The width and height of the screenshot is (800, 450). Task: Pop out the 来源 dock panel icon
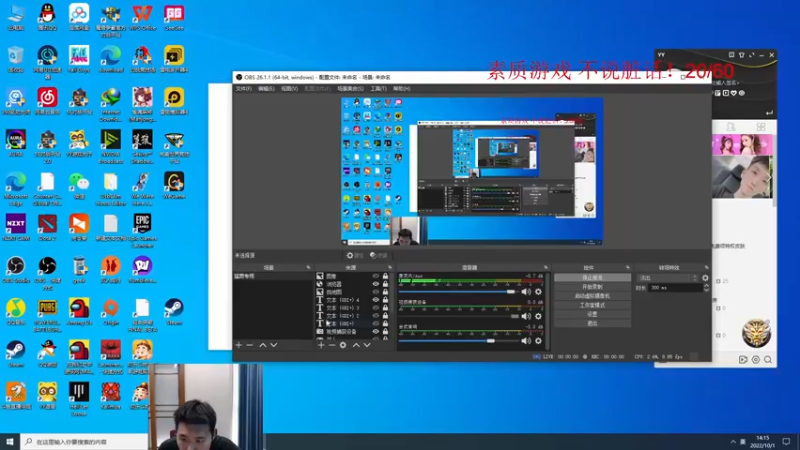[x=390, y=267]
